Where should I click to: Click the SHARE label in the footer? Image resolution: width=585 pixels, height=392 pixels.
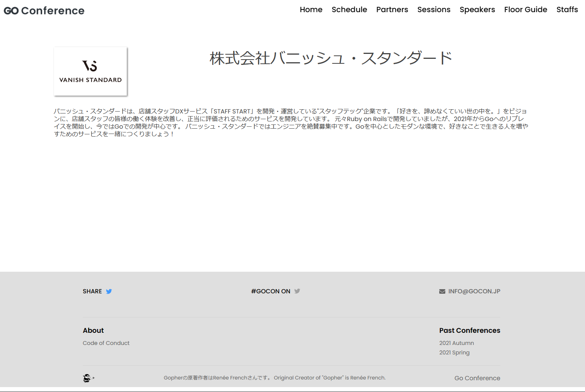pyautogui.click(x=92, y=291)
